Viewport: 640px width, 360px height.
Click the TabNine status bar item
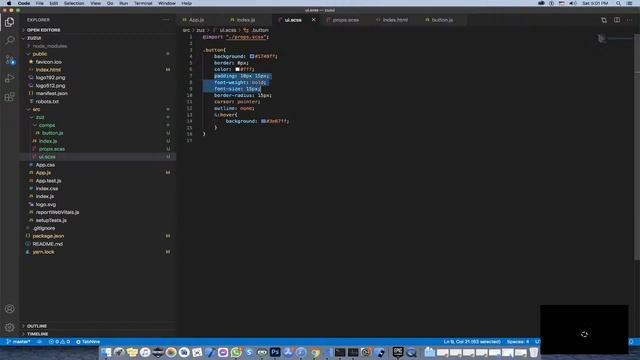88,342
